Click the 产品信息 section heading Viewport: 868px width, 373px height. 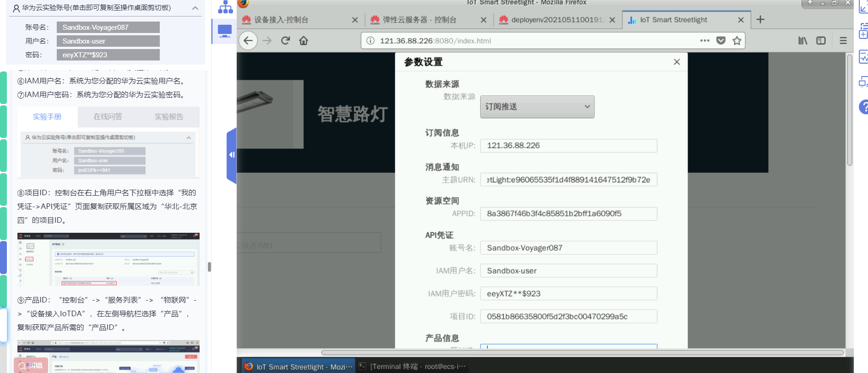[x=442, y=338]
